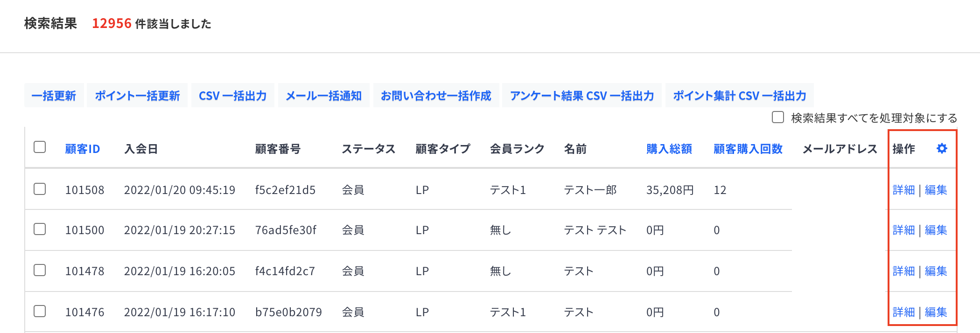Click the 一括更新 button

point(54,96)
